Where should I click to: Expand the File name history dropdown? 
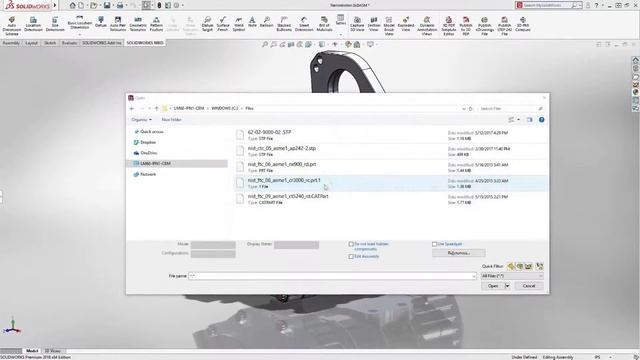(x=473, y=276)
